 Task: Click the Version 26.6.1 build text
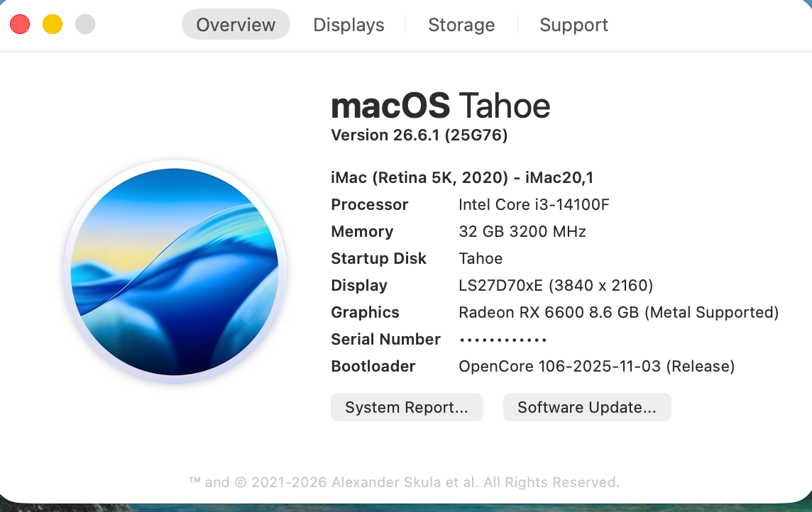coord(419,135)
